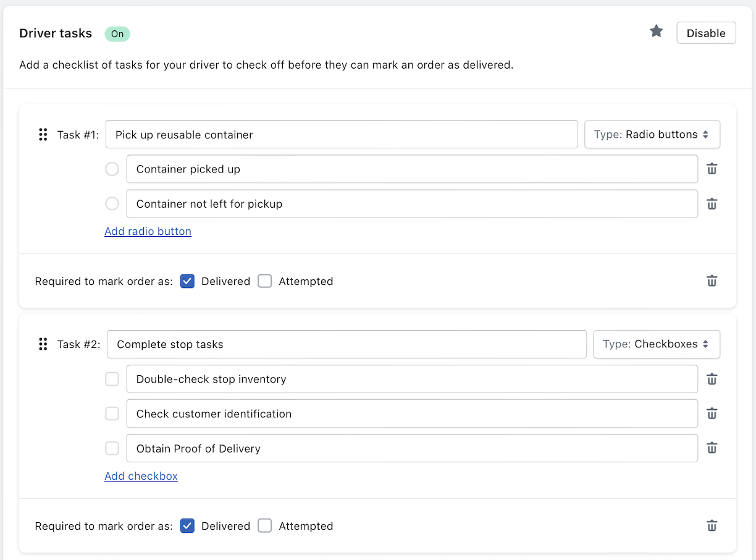756x560 pixels.
Task: Delete Task #2 using its trash icon
Action: (712, 525)
